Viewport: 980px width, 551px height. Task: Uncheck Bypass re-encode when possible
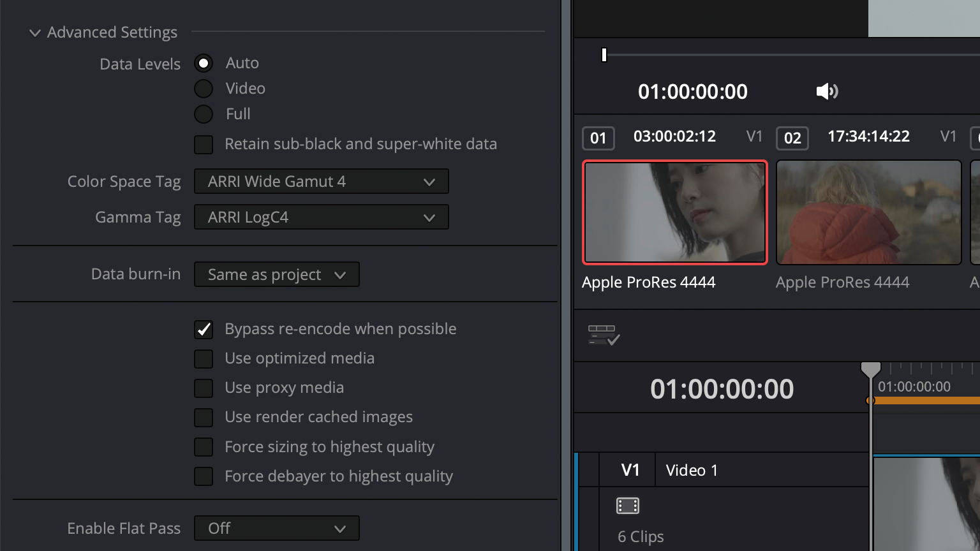coord(204,329)
